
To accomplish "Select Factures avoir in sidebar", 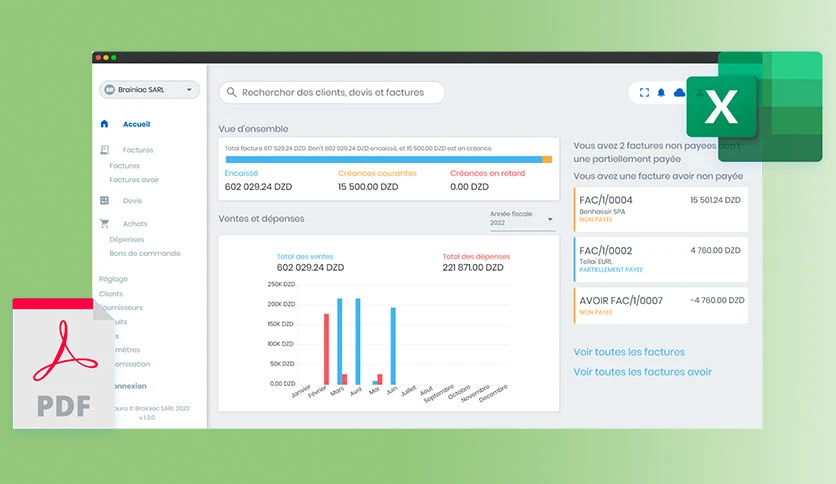I will [134, 180].
